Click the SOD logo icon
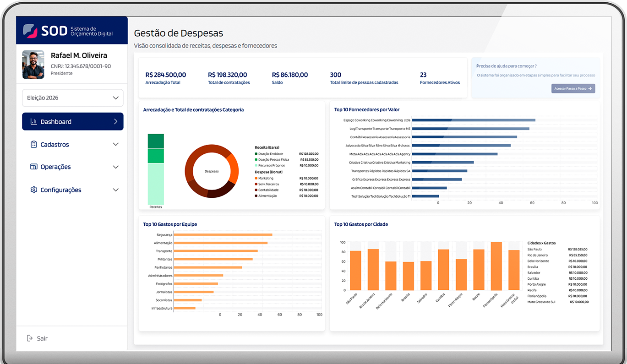 pyautogui.click(x=30, y=31)
